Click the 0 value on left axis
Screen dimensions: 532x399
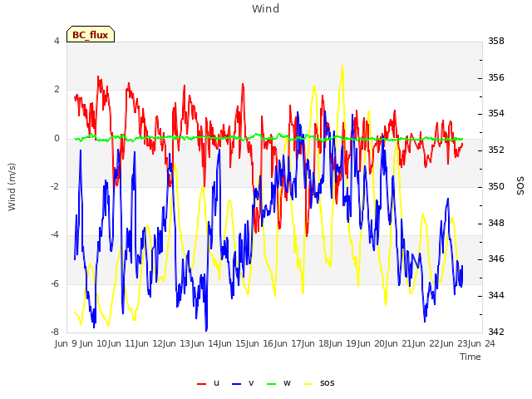coord(57,139)
